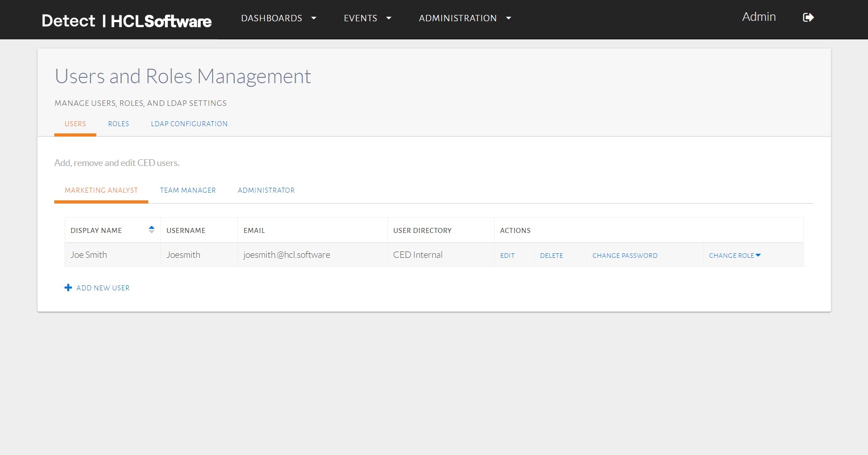This screenshot has height=455, width=868.
Task: Expand Change Role dropdown for Joe Smith
Action: click(735, 256)
